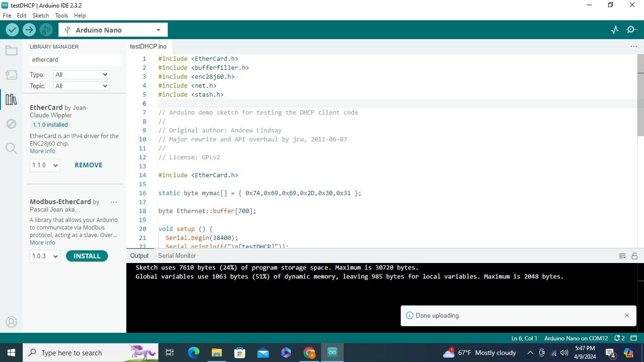The height and width of the screenshot is (362, 644).
Task: Click the Verify sketch checkmark button
Action: tap(12, 30)
